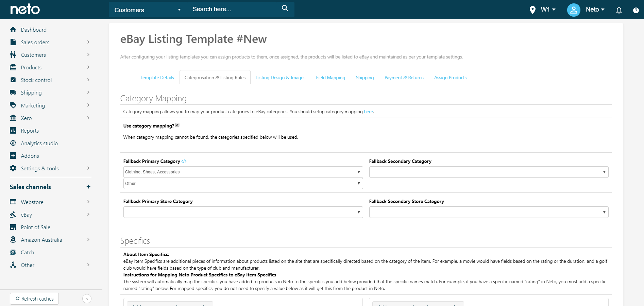Click the Reports chart icon

[13, 131]
